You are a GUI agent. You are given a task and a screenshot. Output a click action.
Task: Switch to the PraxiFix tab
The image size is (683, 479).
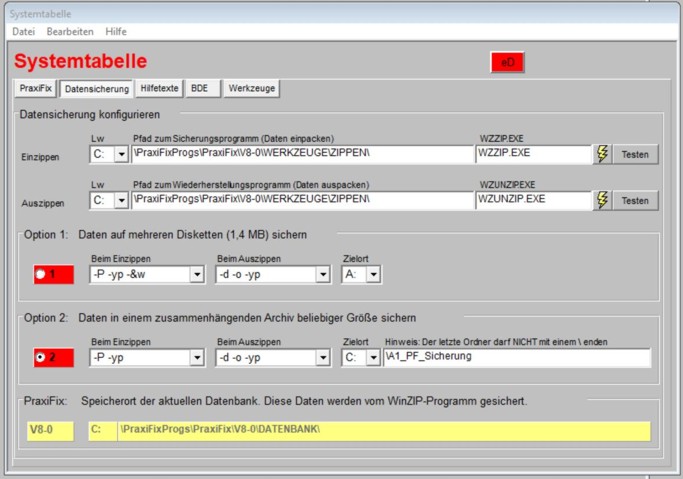(x=35, y=88)
